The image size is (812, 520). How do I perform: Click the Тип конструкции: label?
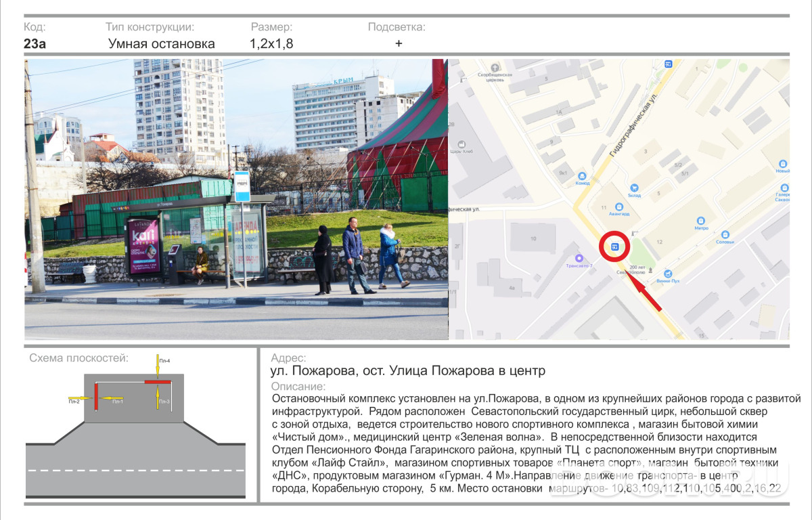(150, 27)
